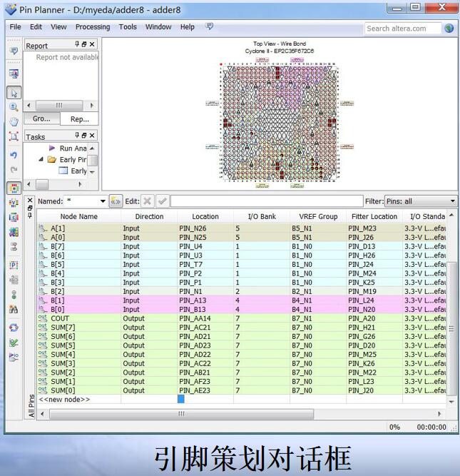Click the fit-in-window tool icon
This screenshot has width=460, height=476.
tap(14, 136)
